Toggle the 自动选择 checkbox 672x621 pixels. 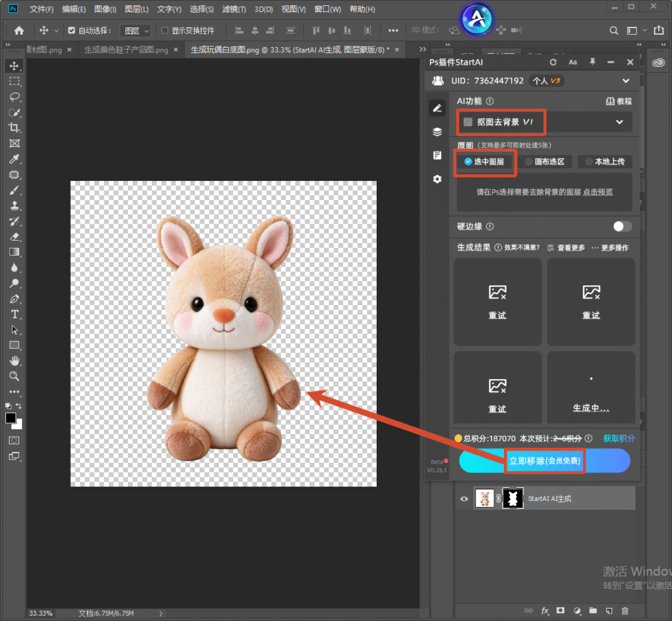72,30
